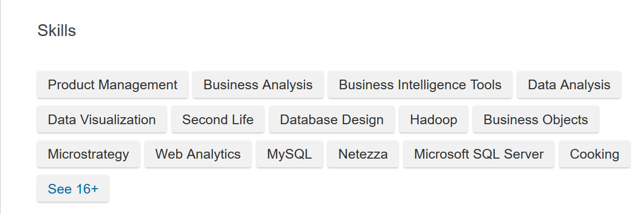Screen dimensions: 644x214
Task: Select the Business Analysis skill tag
Action: pos(258,85)
